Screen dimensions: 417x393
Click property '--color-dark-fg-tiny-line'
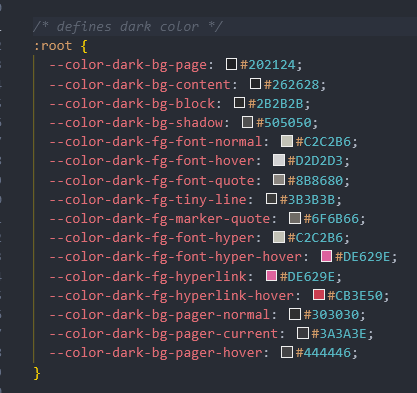(x=148, y=200)
